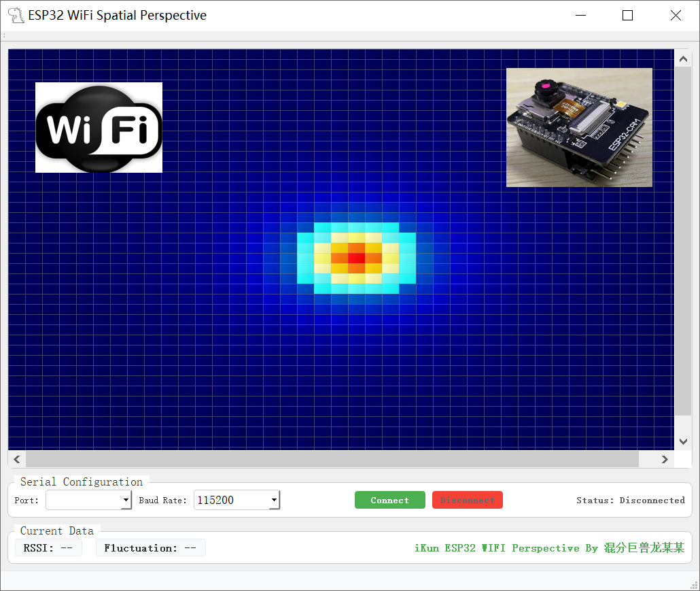
Task: Click the Current Data group label
Action: click(x=56, y=530)
